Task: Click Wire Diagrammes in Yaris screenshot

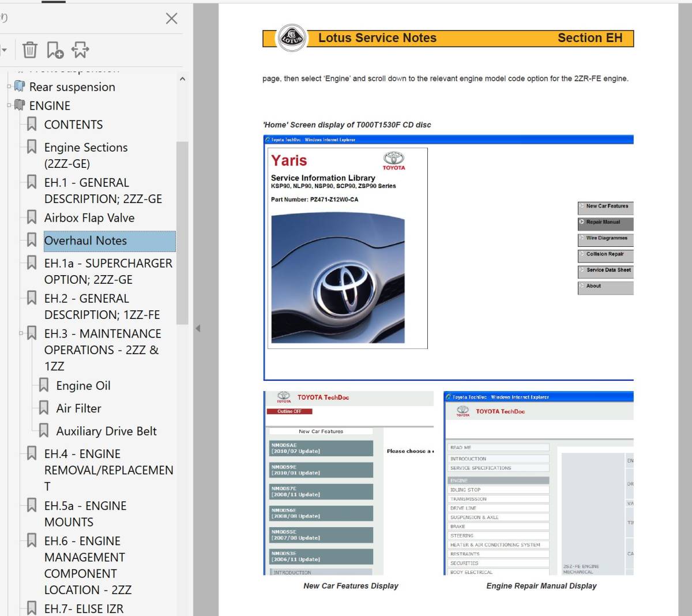Action: [605, 240]
